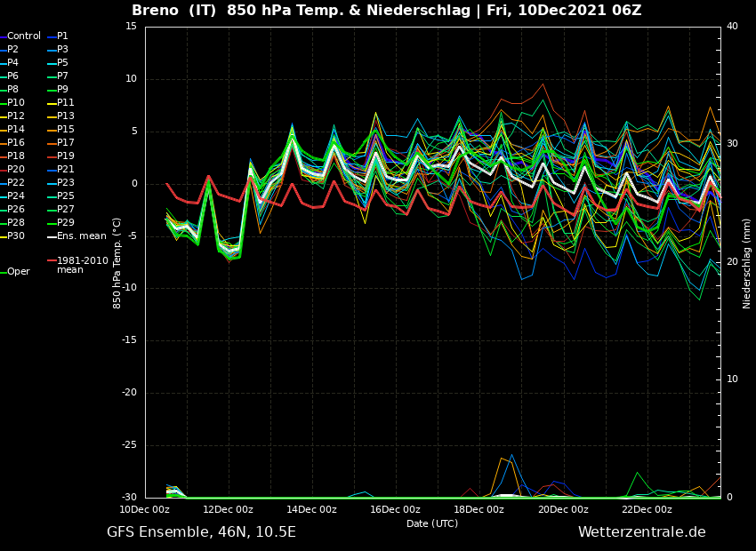This screenshot has height=551, width=756.
Task: Select the '10Dec 00z' date tick
Action: coord(145,509)
